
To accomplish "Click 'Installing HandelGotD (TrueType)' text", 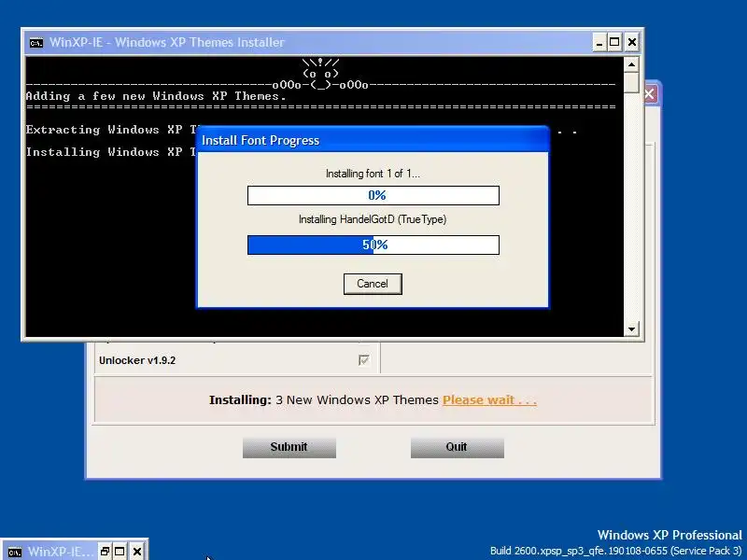I will [x=373, y=219].
